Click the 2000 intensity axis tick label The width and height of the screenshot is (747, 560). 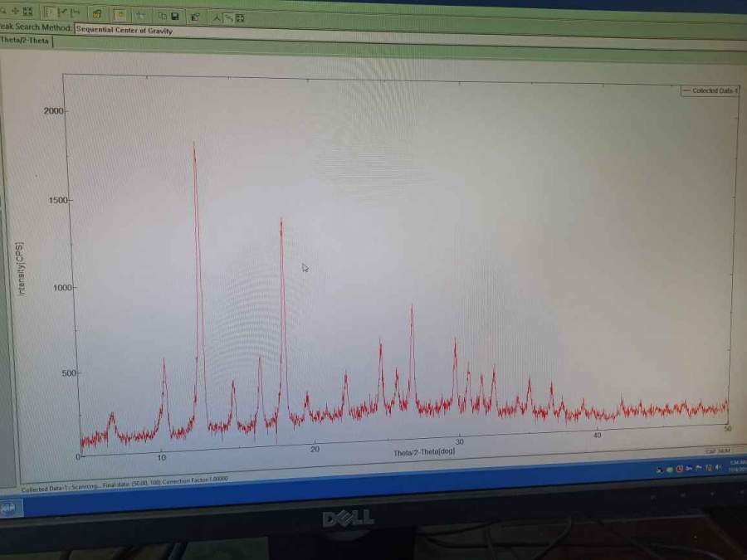pyautogui.click(x=53, y=111)
